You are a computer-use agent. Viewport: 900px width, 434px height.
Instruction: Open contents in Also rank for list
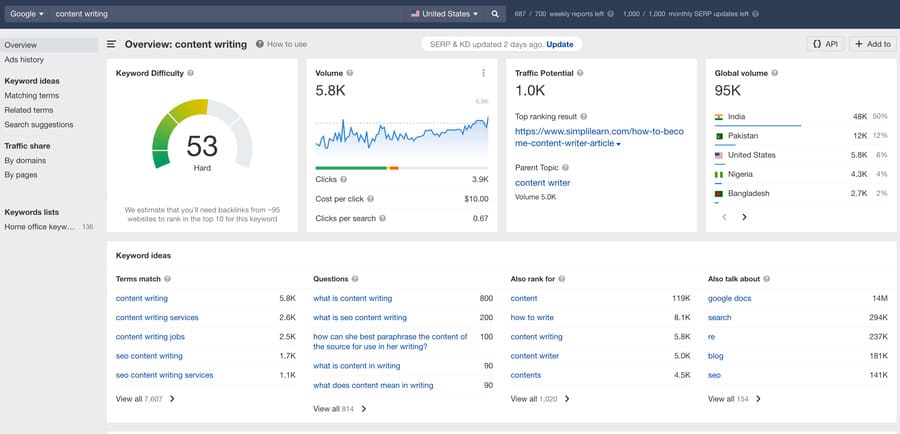point(526,375)
